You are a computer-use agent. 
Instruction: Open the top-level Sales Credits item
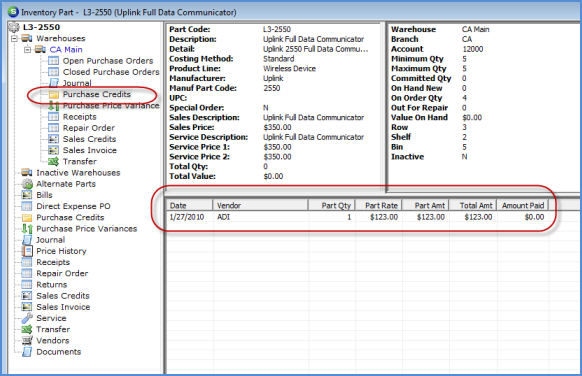click(x=63, y=296)
